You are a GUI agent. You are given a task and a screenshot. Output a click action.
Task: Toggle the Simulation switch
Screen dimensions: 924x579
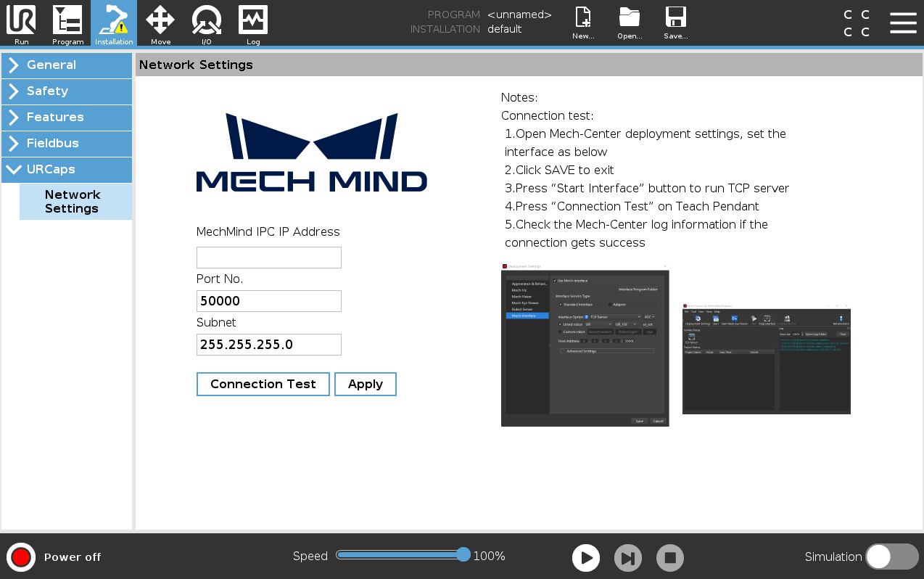pos(891,557)
